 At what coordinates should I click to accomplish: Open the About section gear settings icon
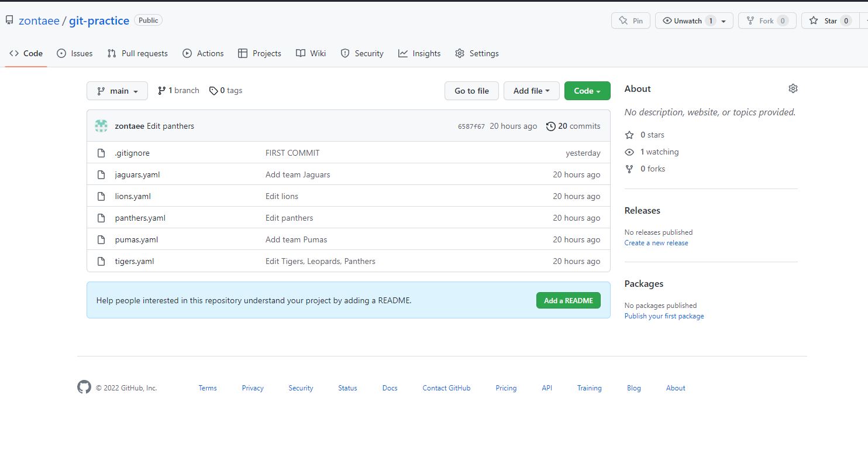click(793, 88)
